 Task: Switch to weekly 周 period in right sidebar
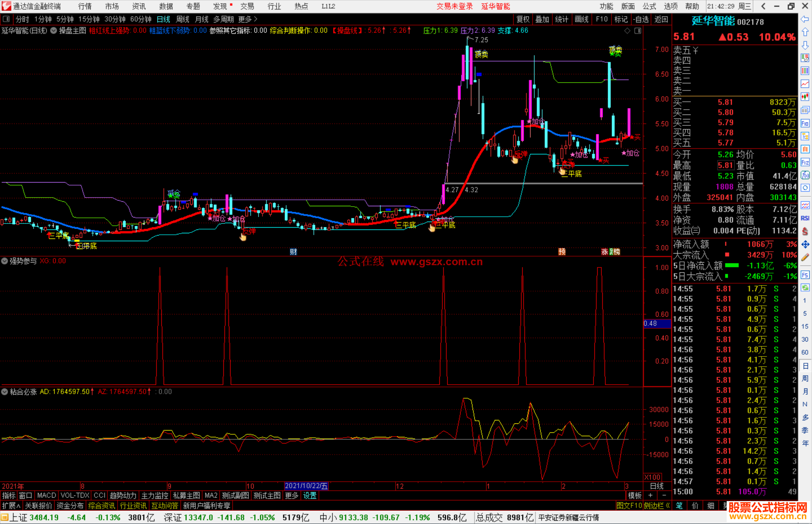[805, 378]
